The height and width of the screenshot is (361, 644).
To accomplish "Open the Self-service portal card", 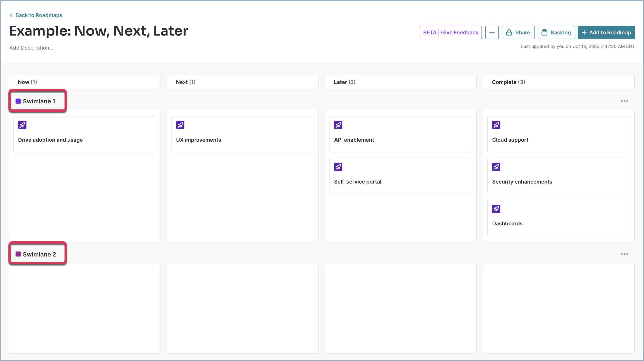I will click(x=400, y=176).
